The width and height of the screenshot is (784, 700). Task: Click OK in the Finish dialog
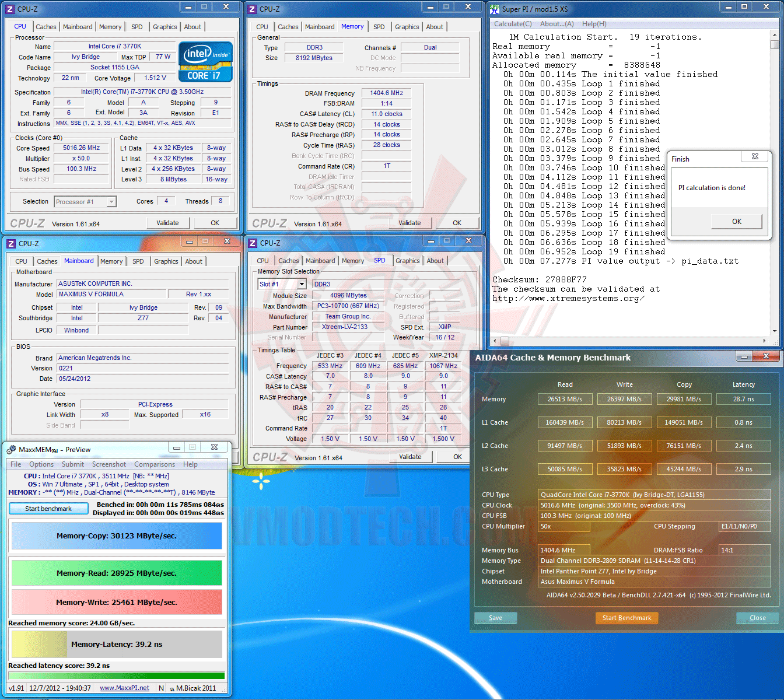[737, 222]
